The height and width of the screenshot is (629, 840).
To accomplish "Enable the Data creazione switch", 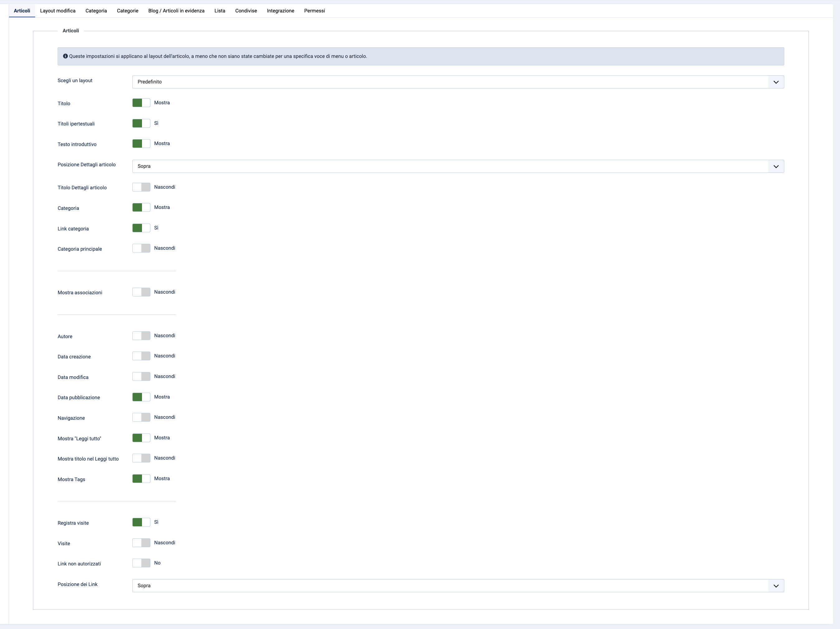I will (141, 356).
